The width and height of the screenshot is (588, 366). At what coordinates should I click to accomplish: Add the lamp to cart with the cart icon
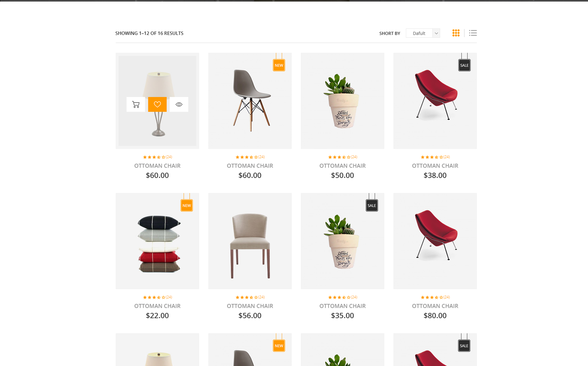click(x=136, y=104)
